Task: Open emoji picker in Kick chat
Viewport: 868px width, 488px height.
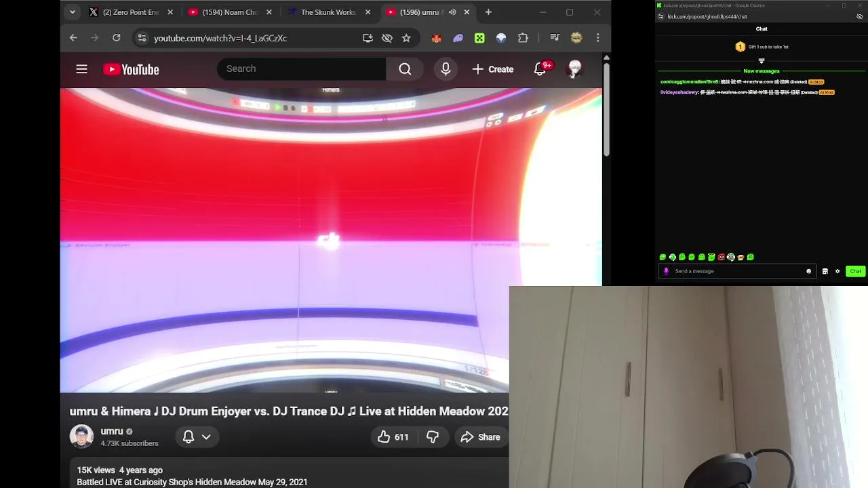Action: pos(808,271)
